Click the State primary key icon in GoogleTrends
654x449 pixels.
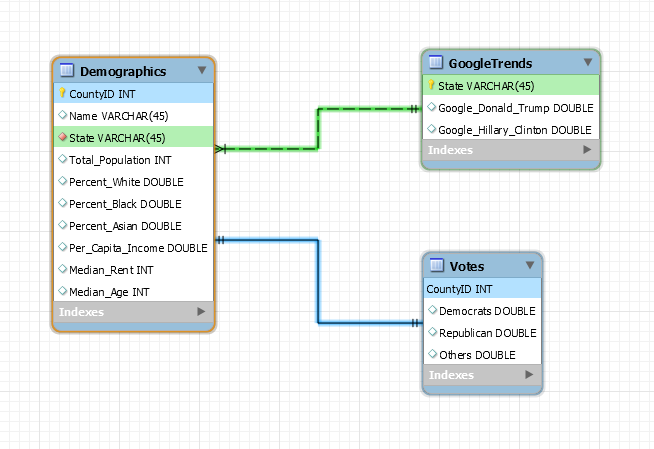click(431, 85)
